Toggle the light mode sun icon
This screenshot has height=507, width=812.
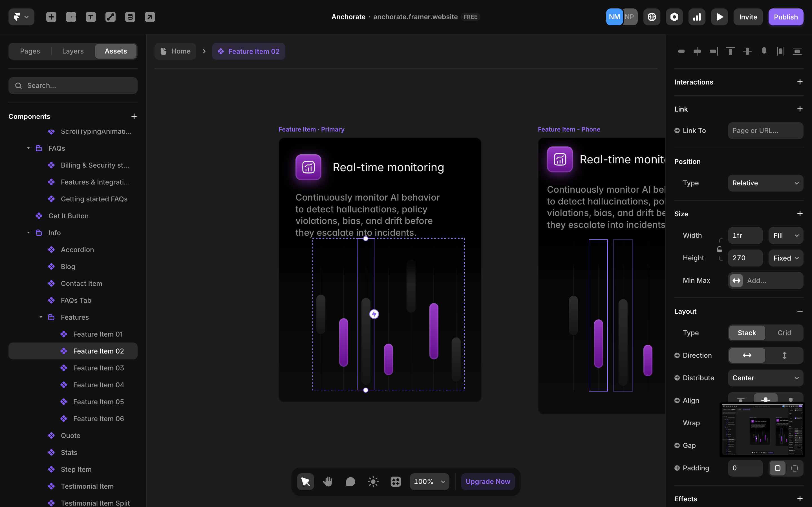pos(373,482)
